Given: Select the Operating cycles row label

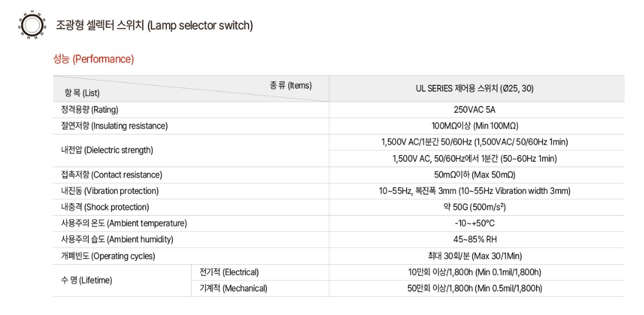Looking at the screenshot, I should coord(108,256).
